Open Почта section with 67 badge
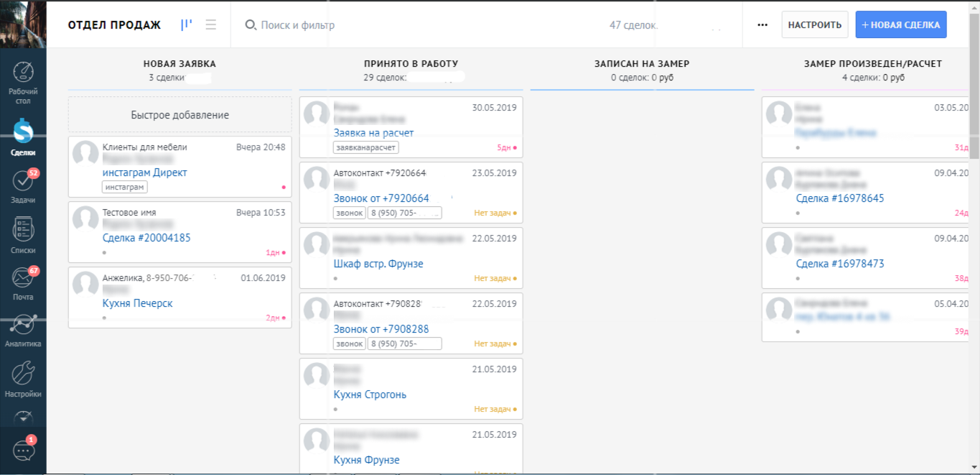Screen dimensions: 980x475 [x=23, y=282]
